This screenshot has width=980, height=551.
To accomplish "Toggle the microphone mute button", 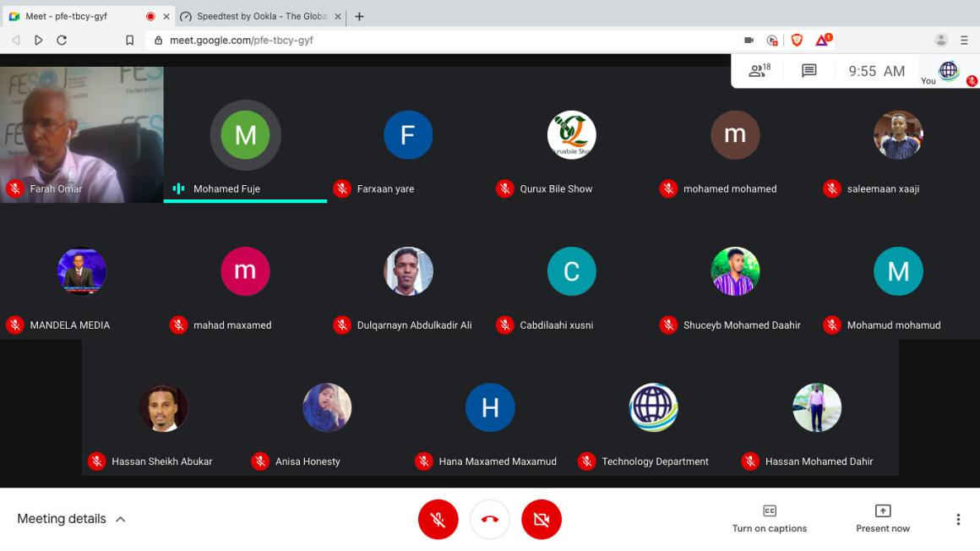I will tap(438, 519).
